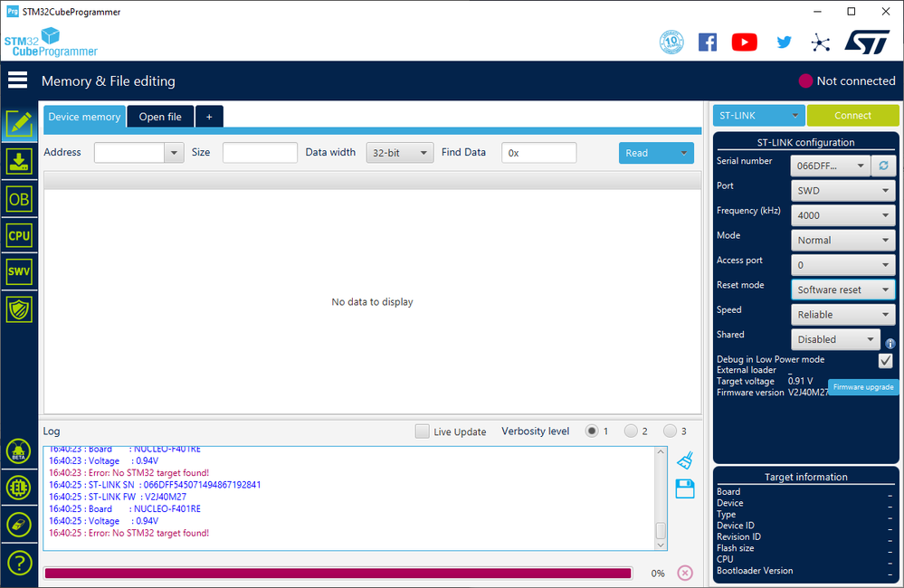Click the 16:40:25 Voltage 0.94V log line
904x588 pixels.
pyautogui.click(x=103, y=521)
